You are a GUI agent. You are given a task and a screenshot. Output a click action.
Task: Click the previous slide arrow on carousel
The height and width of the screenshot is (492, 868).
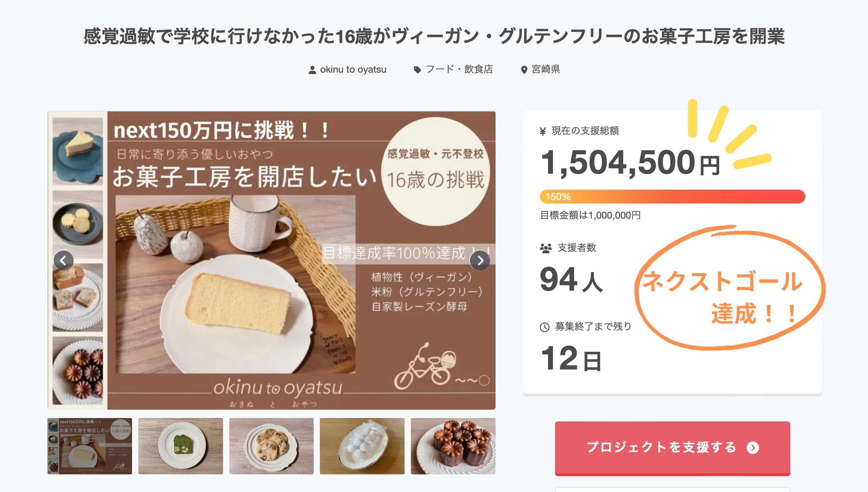click(x=63, y=260)
